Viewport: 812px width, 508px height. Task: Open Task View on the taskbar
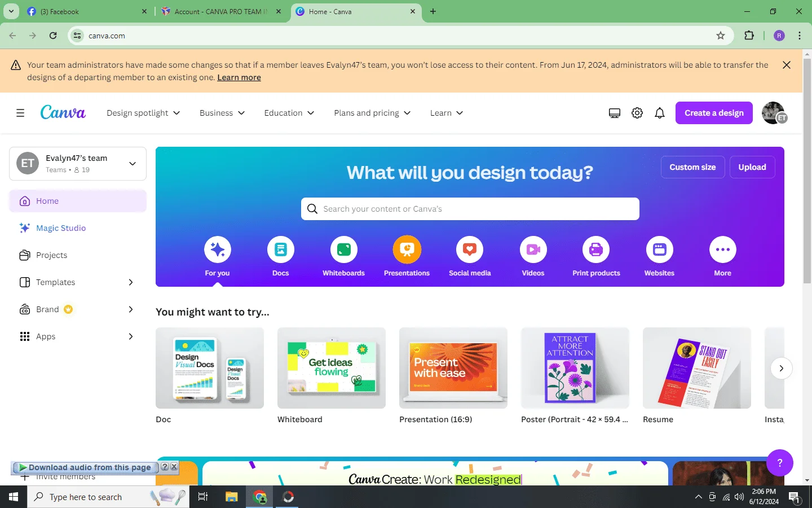[203, 497]
